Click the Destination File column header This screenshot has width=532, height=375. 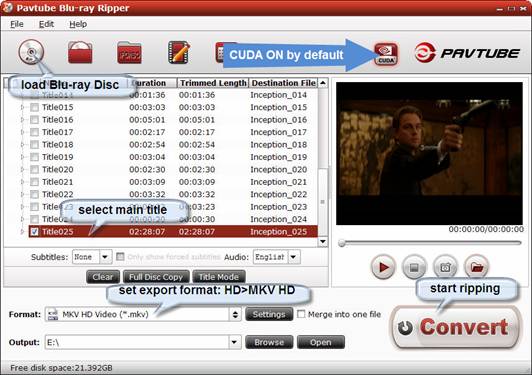coord(284,83)
